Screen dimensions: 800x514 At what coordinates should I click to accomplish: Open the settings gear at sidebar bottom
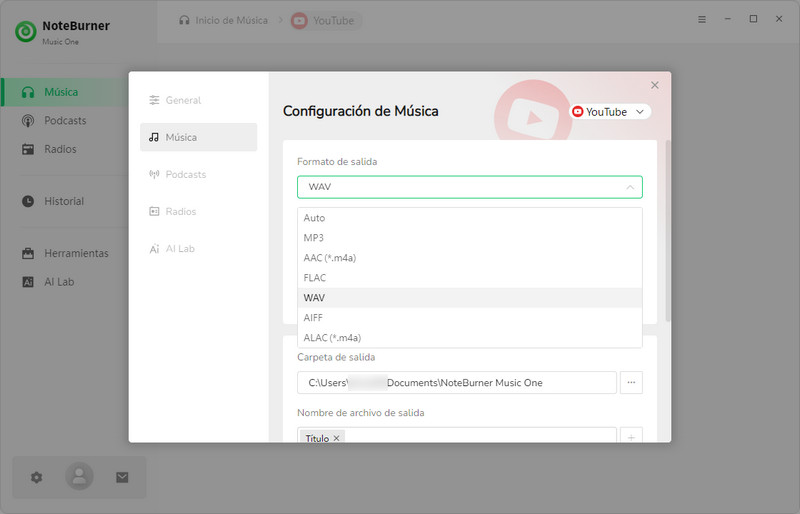(x=36, y=477)
